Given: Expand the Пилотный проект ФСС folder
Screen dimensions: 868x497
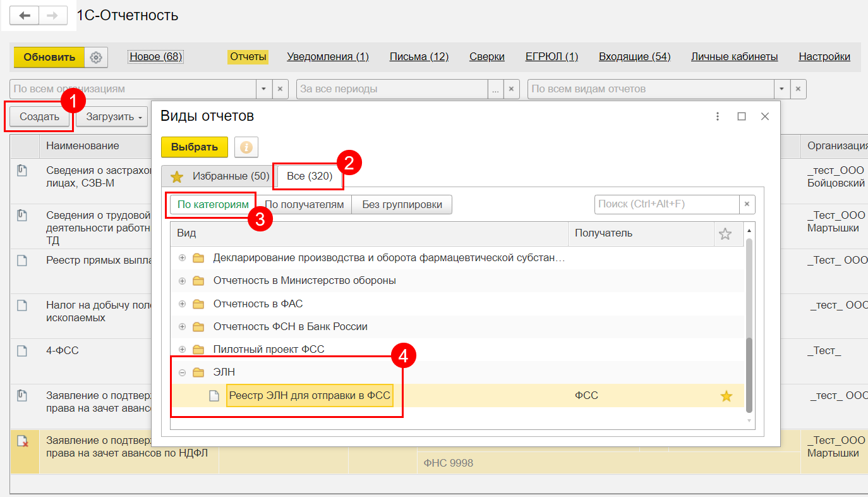Looking at the screenshot, I should pyautogui.click(x=183, y=350).
